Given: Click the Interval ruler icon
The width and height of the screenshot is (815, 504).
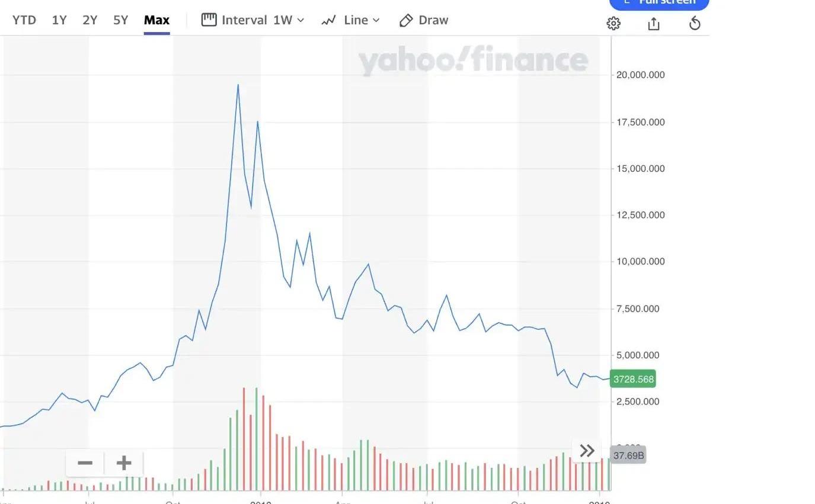Looking at the screenshot, I should point(209,20).
